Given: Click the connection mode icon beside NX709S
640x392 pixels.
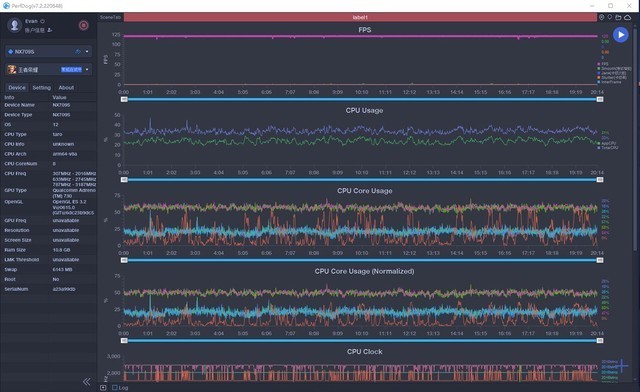Looking at the screenshot, I should (x=78, y=51).
